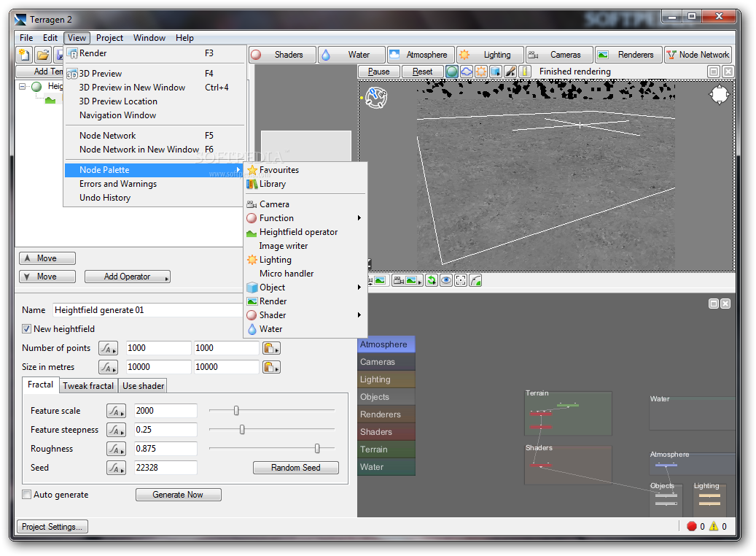Click the Random Seed button
This screenshot has width=756, height=556.
coord(295,468)
